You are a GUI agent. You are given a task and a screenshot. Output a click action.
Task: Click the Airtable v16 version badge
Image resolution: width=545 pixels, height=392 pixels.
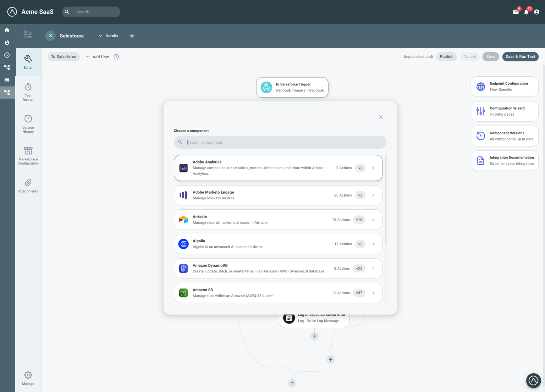359,220
